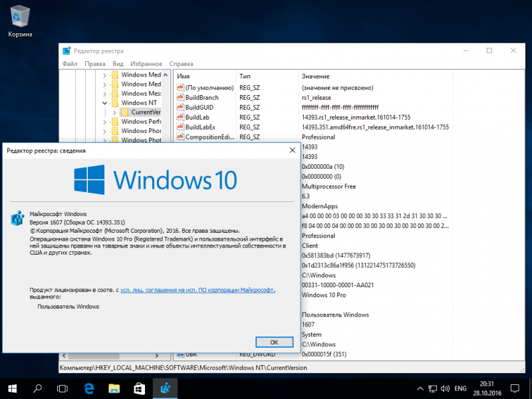This screenshot has width=532, height=399.
Task: Click the registry cube icon in About dialog
Action: (17, 218)
